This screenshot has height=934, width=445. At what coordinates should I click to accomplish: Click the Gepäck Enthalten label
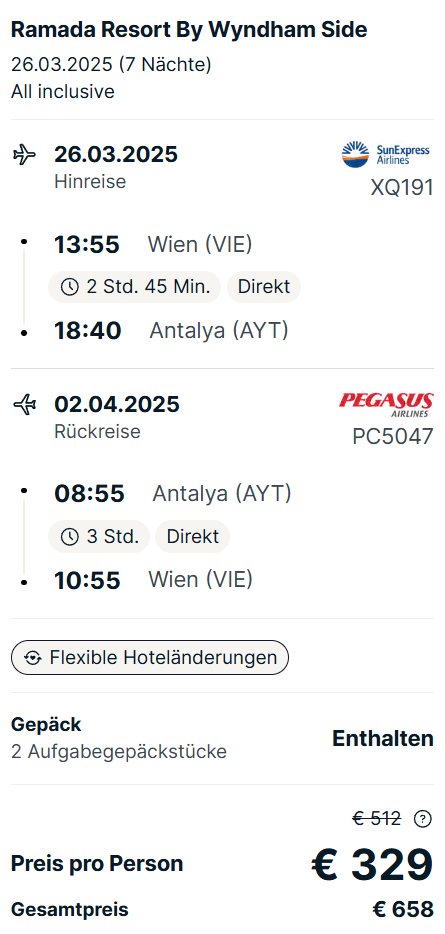pos(383,739)
